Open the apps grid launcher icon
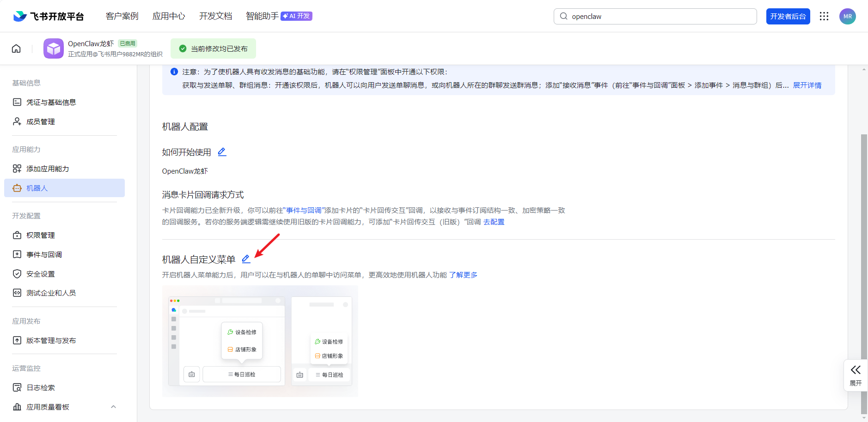868x422 pixels. (824, 16)
